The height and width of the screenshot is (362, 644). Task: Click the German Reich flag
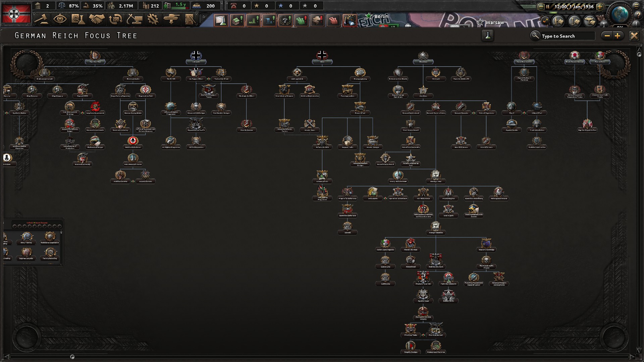[x=16, y=13]
